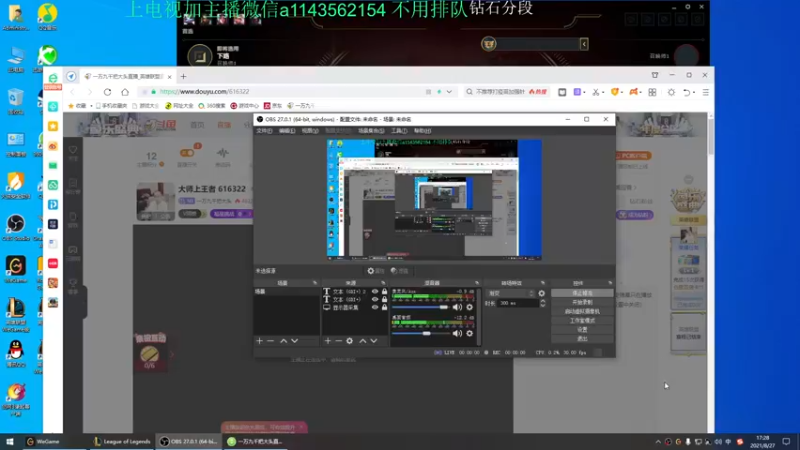The height and width of the screenshot is (450, 800).
Task: Open OBS 设置 settings button
Action: pos(582,330)
